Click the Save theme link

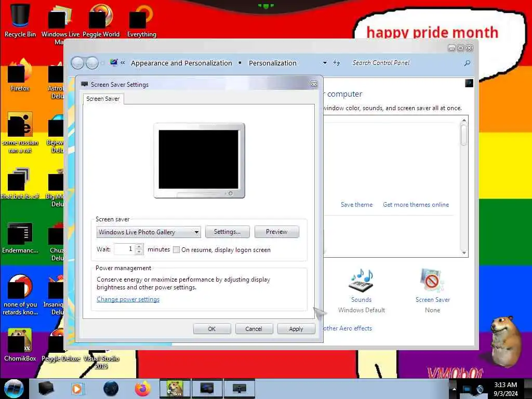[356, 205]
